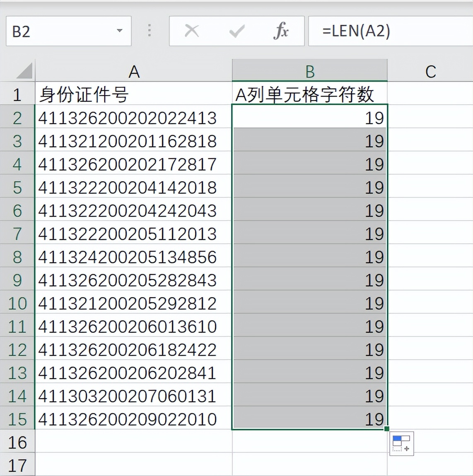The height and width of the screenshot is (476, 473).
Task: Select the header cell 身份证件号
Action: click(133, 94)
